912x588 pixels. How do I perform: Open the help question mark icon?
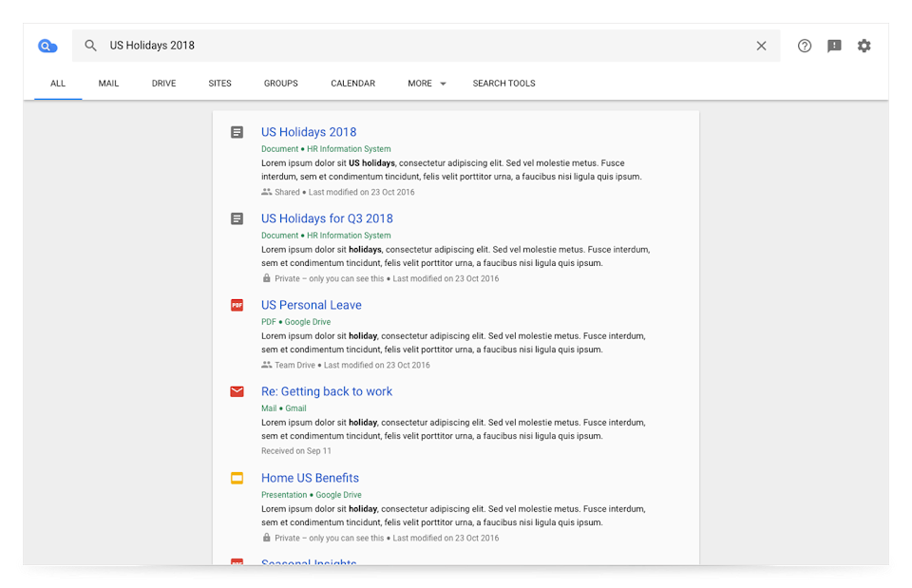[x=805, y=46]
